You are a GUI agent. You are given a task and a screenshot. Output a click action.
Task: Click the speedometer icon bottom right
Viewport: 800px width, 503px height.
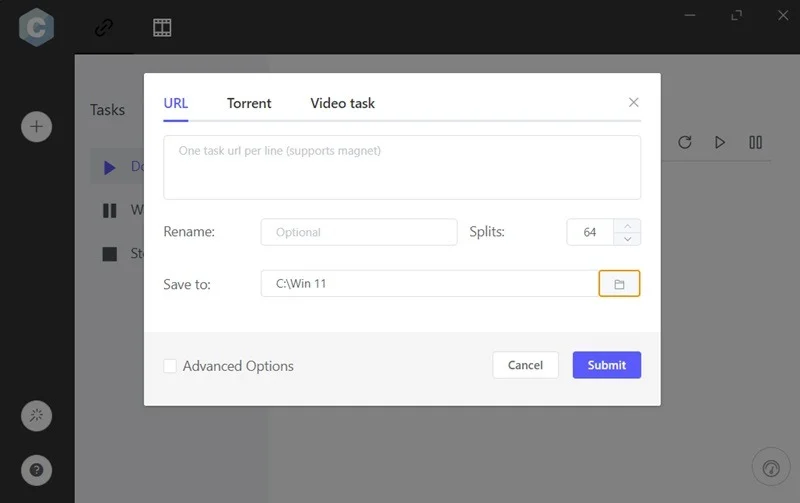(770, 467)
